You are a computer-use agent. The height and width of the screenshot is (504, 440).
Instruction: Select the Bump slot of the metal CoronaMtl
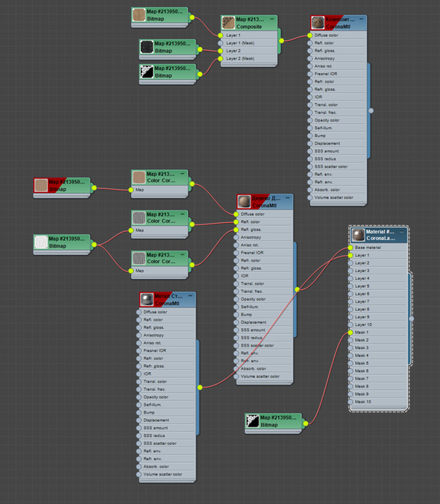[166, 412]
